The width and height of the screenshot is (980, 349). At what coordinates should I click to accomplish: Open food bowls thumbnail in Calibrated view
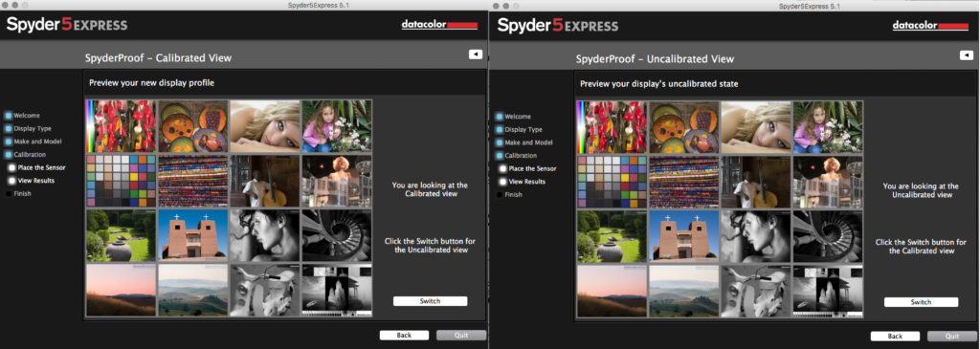point(193,127)
